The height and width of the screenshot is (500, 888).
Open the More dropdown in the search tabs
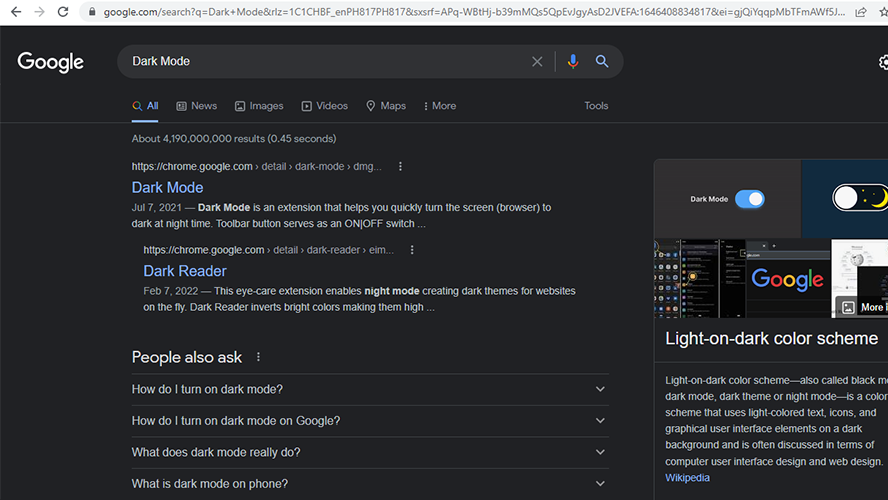(439, 106)
